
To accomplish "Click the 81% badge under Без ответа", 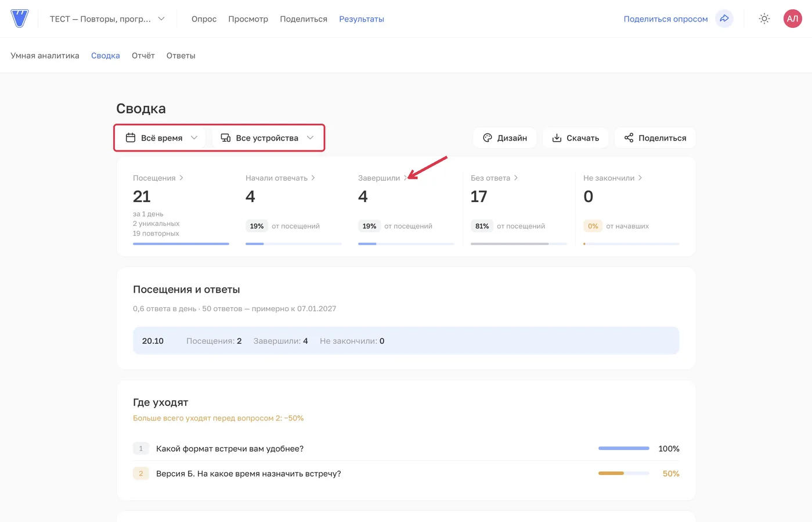I will tap(482, 226).
